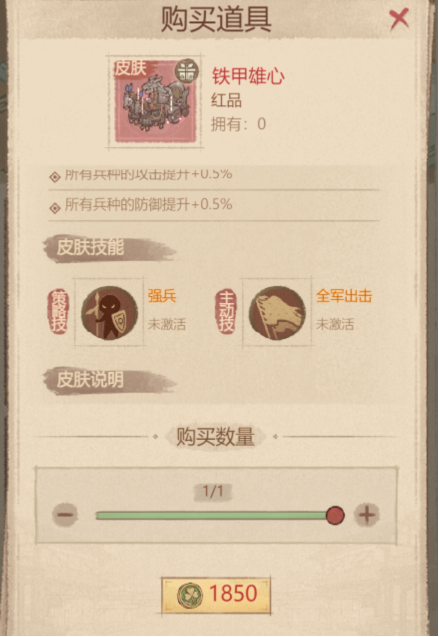This screenshot has width=439, height=637.
Task: Decrease purchase quantity with minus button
Action: pos(65,515)
